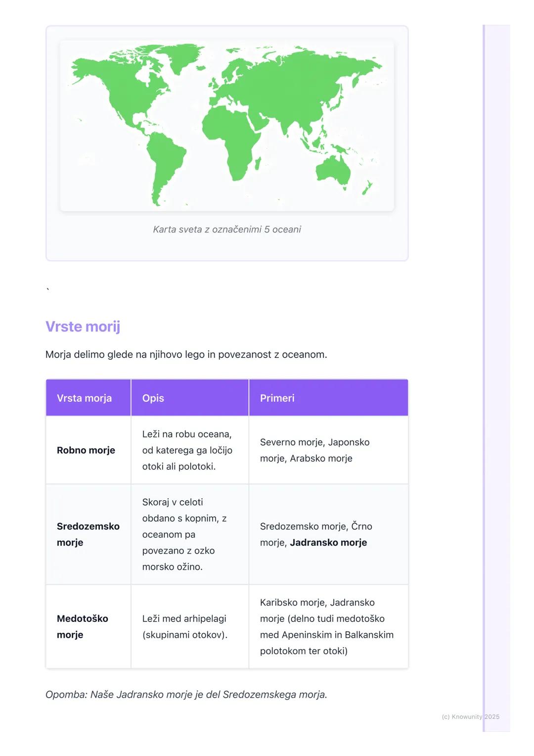This screenshot has width=534, height=756.
Task: Click the '(c) Knowunity 2025' copyright text
Action: (x=470, y=717)
